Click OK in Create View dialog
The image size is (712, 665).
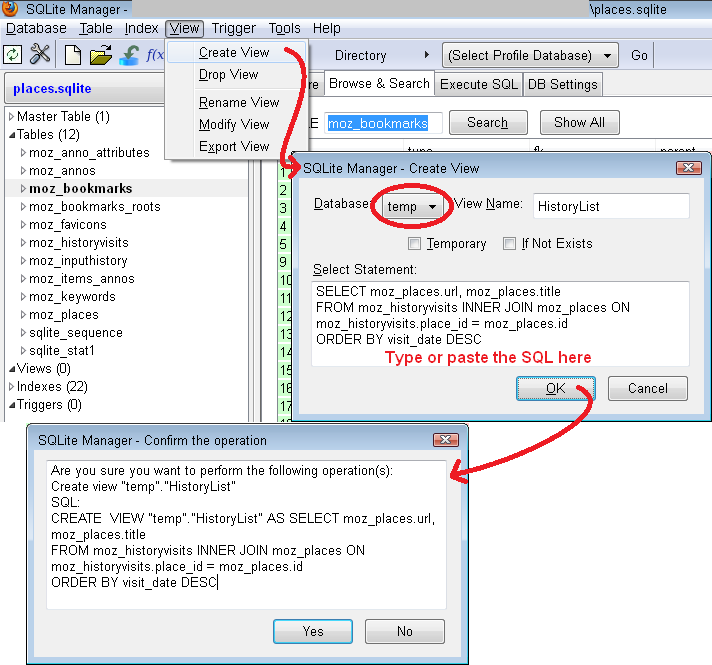(555, 389)
